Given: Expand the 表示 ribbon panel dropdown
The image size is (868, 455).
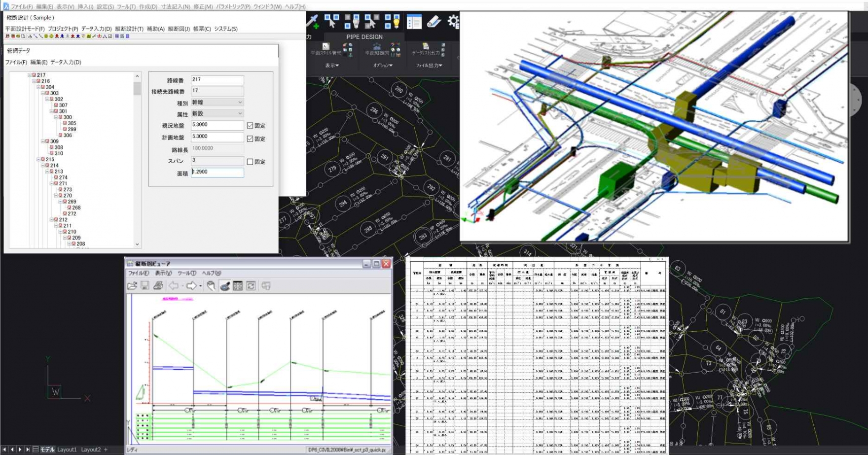Looking at the screenshot, I should (332, 66).
